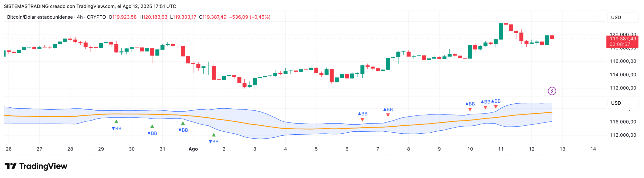Select the 'Ago' month label on time axis
The image size is (644, 178).
click(x=193, y=149)
